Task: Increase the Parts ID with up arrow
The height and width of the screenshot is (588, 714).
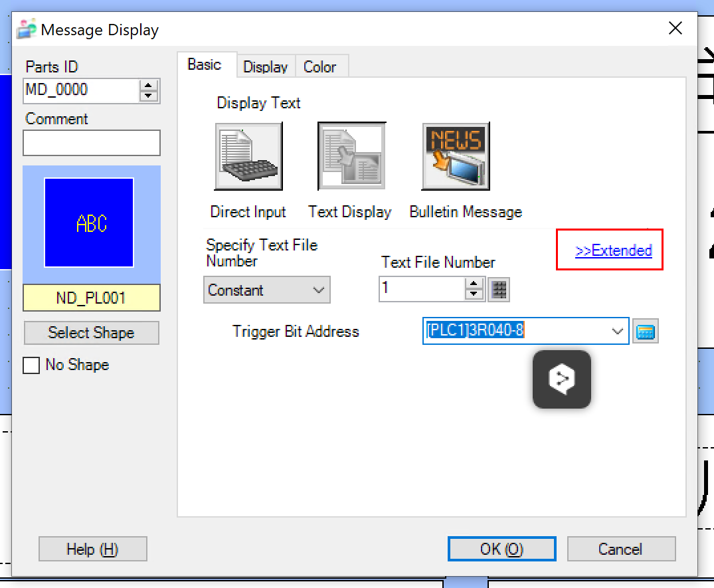Action: click(x=149, y=85)
